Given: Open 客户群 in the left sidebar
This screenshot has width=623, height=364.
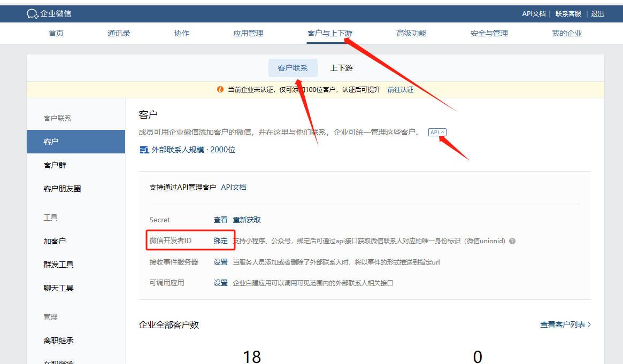Looking at the screenshot, I should click(55, 165).
